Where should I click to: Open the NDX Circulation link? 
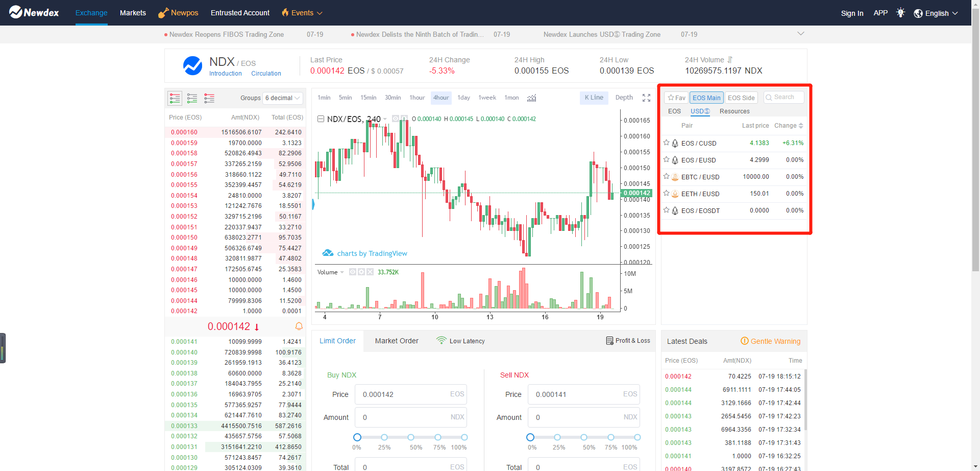coord(266,74)
